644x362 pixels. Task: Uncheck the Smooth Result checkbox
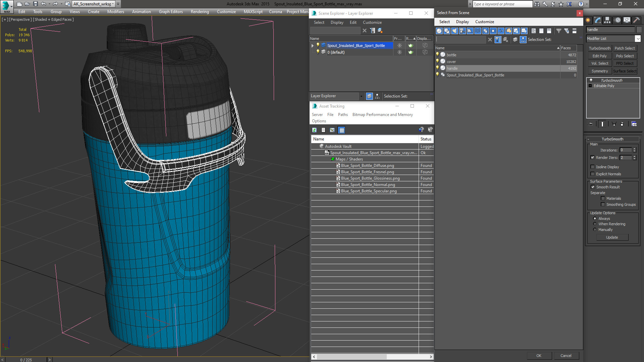coord(593,187)
